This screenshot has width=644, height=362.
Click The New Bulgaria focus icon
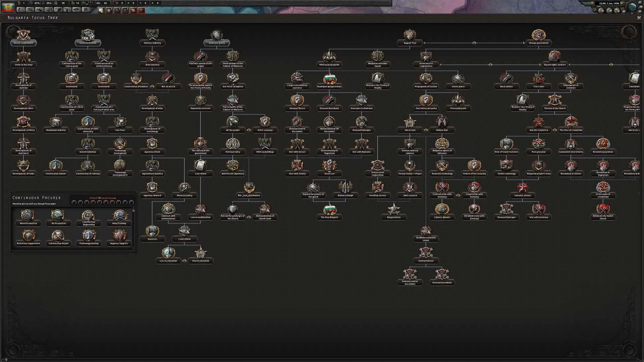(329, 209)
